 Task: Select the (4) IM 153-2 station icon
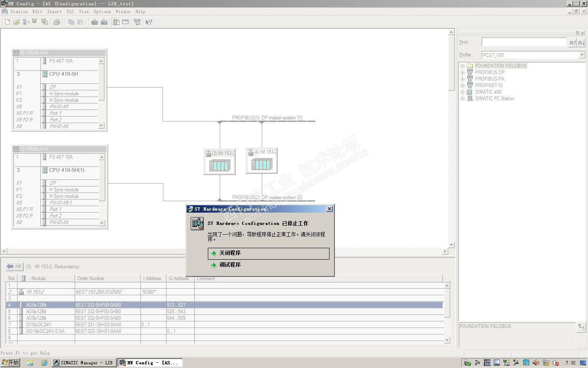tap(262, 161)
